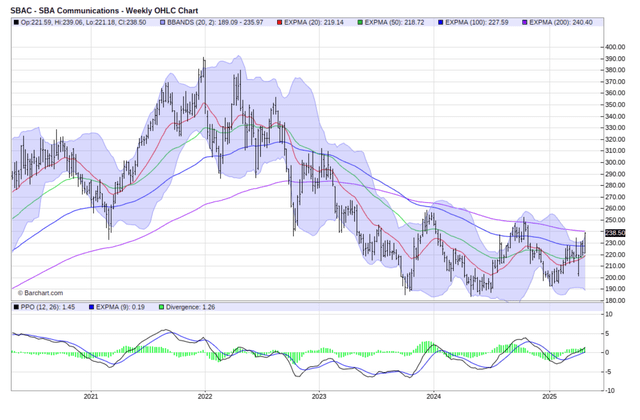
Task: Select the 'Divergence: 1.26' label
Action: (x=191, y=307)
